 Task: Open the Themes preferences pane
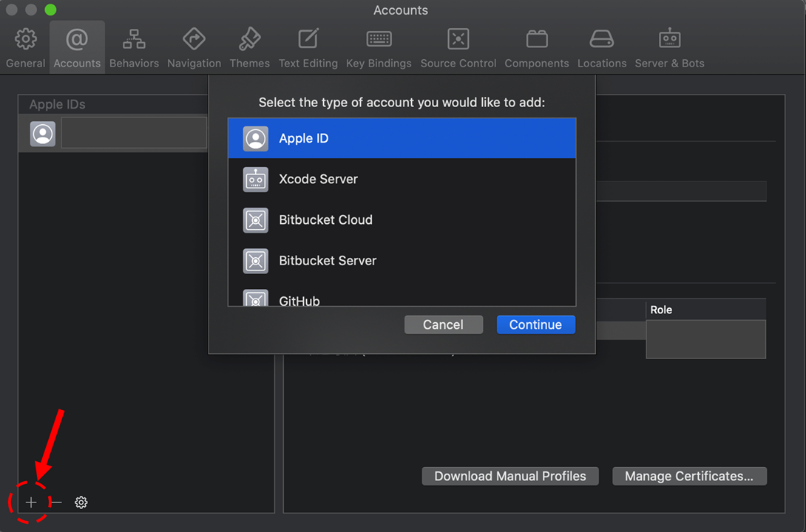pyautogui.click(x=249, y=47)
